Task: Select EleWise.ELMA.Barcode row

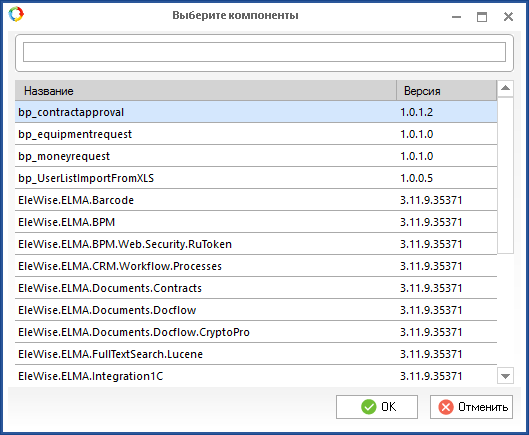Action: point(256,200)
